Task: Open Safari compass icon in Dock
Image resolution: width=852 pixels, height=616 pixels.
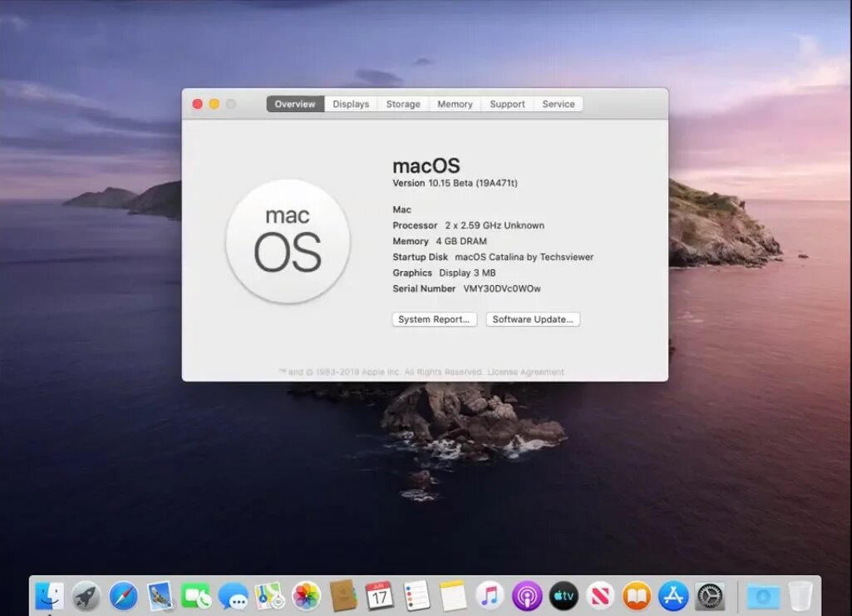Action: tap(123, 596)
